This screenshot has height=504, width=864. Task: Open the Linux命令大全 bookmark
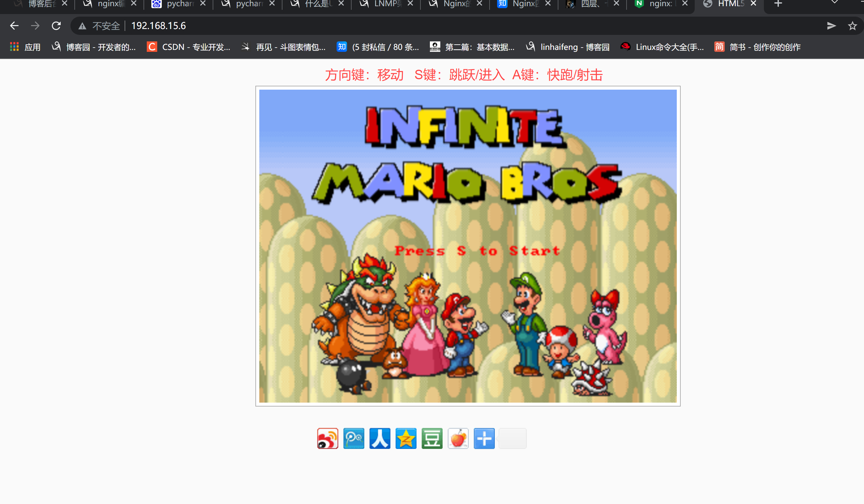coord(662,47)
